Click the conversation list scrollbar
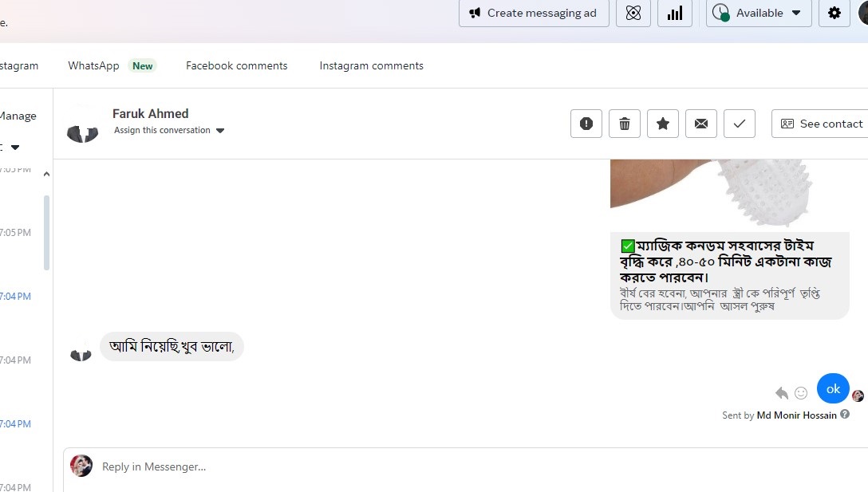This screenshot has height=492, width=868. [46, 233]
